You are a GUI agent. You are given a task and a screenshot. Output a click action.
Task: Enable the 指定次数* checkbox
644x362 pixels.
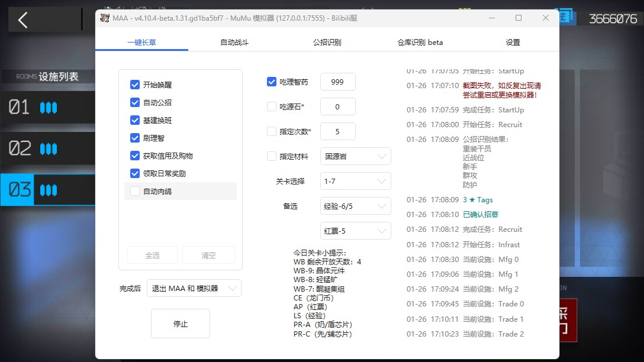click(272, 131)
